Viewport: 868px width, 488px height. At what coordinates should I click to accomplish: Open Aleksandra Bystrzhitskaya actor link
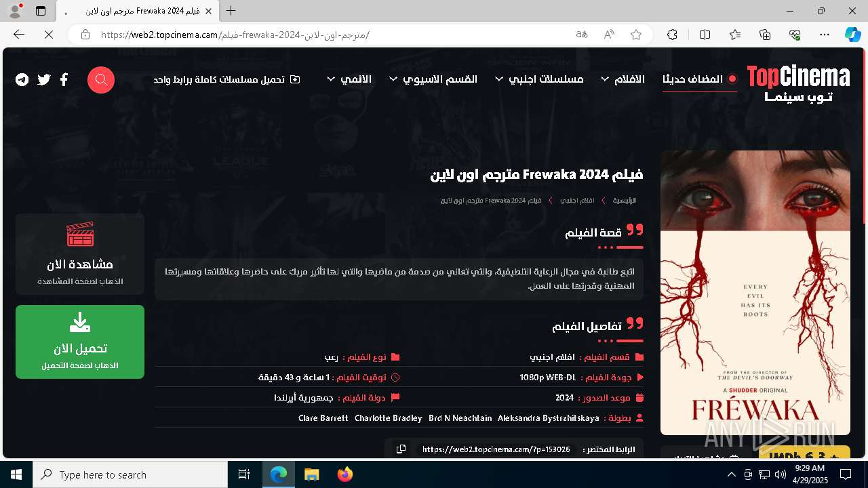click(549, 418)
